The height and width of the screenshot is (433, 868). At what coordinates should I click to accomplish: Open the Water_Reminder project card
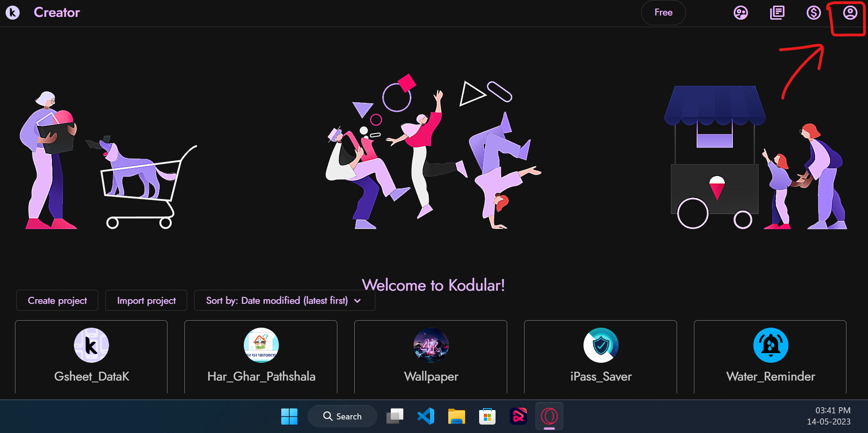pos(770,357)
